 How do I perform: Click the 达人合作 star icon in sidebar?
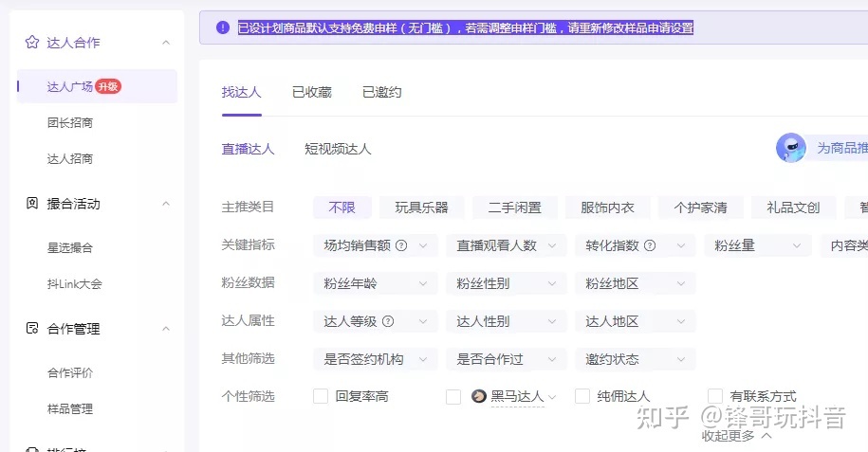(x=32, y=43)
